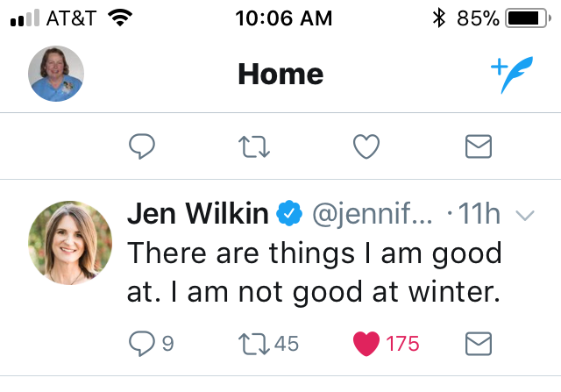Send Jen Wilkin's tweet via direct message
Screen dimensions: 561x392
[478, 343]
